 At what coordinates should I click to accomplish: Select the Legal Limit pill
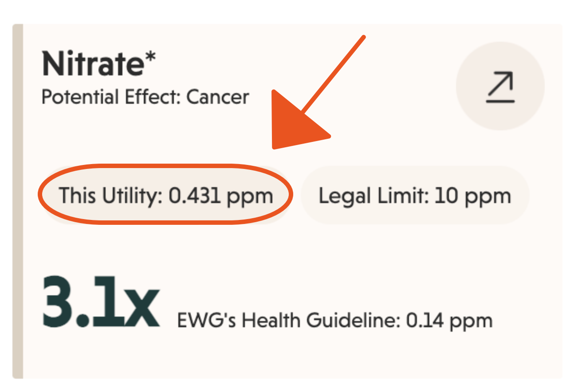point(414,196)
